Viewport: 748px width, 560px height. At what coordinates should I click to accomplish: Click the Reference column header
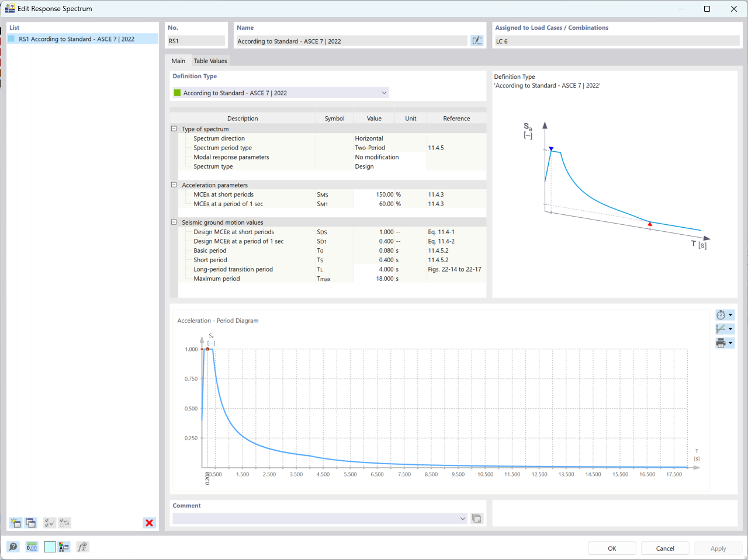[456, 119]
